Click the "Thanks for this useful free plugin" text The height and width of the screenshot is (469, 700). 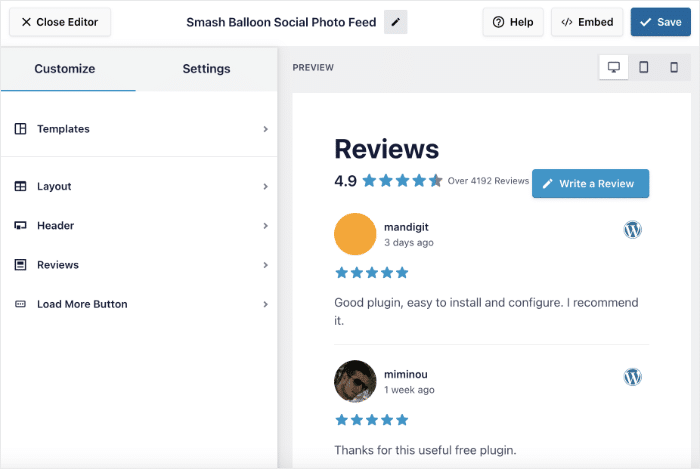click(425, 450)
